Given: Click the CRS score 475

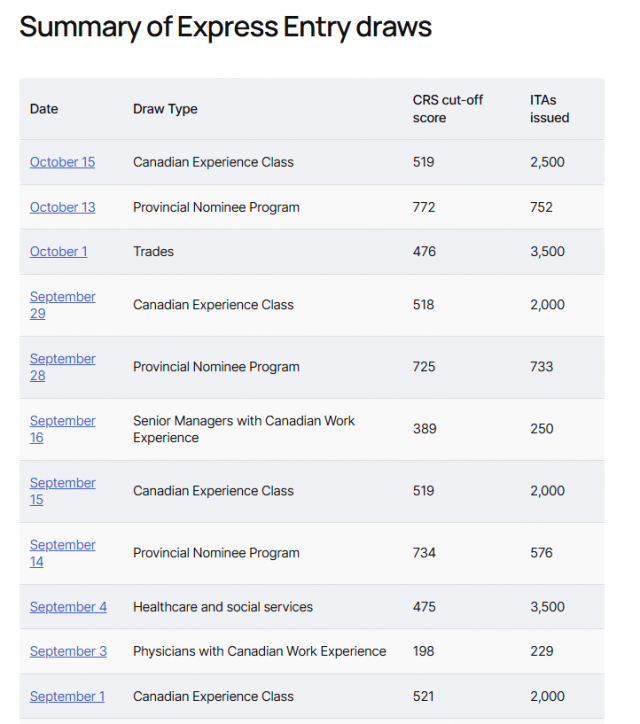Looking at the screenshot, I should pyautogui.click(x=424, y=607).
